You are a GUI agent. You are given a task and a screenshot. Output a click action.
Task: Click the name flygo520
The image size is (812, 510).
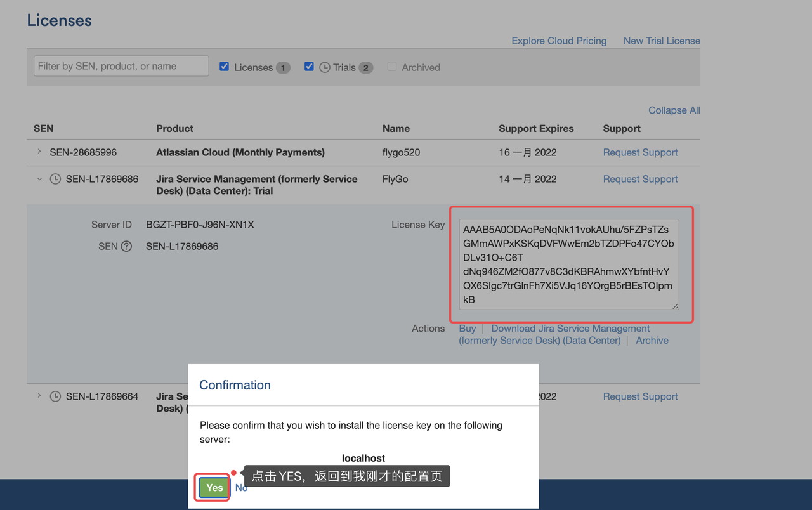(402, 152)
